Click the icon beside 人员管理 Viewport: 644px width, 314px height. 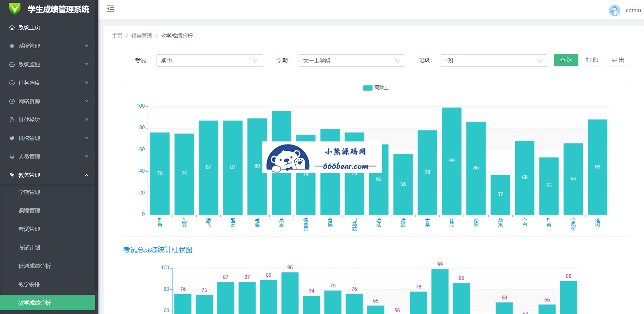click(12, 156)
